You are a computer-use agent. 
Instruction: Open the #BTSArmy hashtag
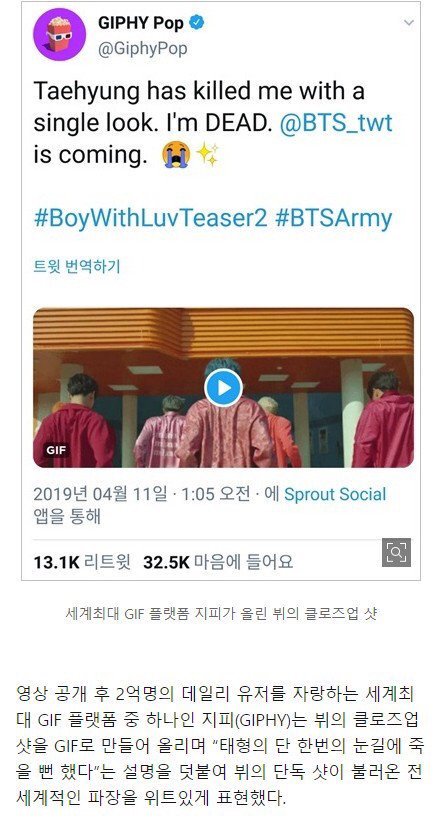pos(333,218)
